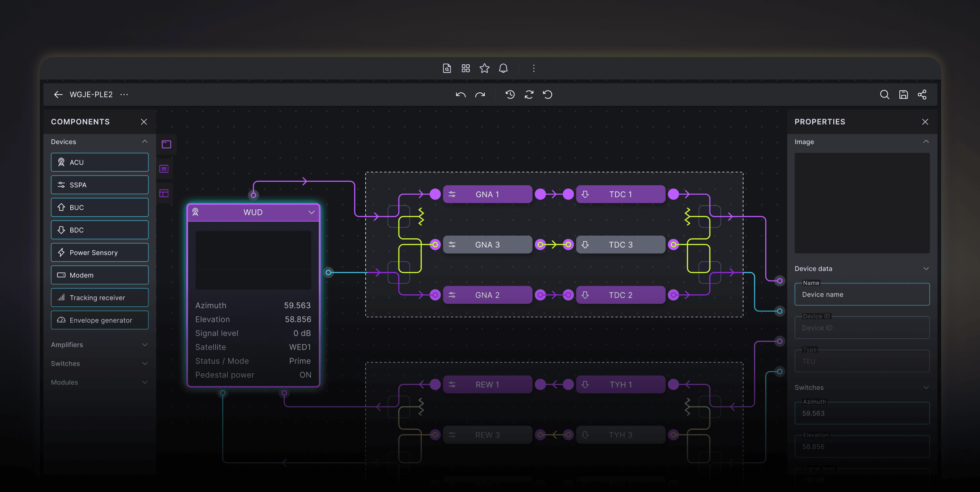Select the layout table icon in side strip
Viewport: 980px width, 492px height.
click(164, 193)
